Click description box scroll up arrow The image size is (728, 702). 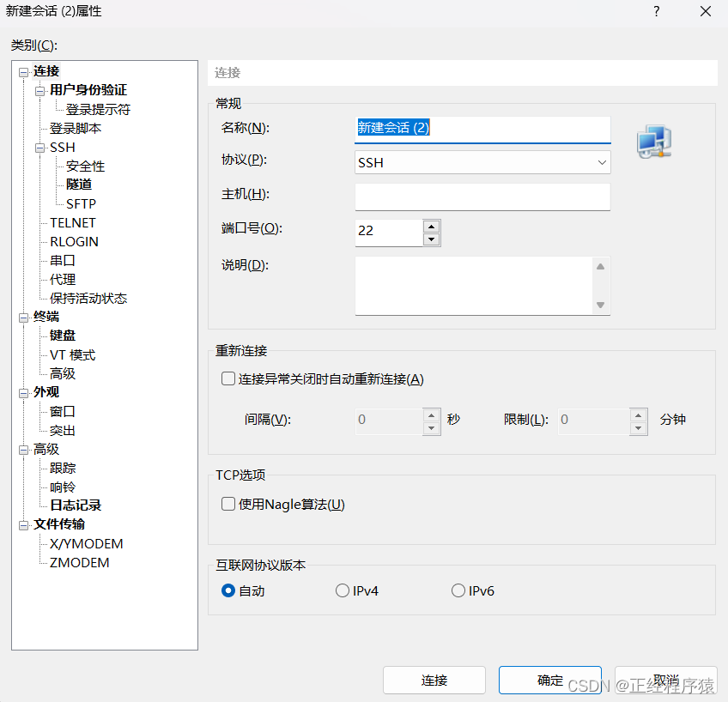pyautogui.click(x=600, y=266)
